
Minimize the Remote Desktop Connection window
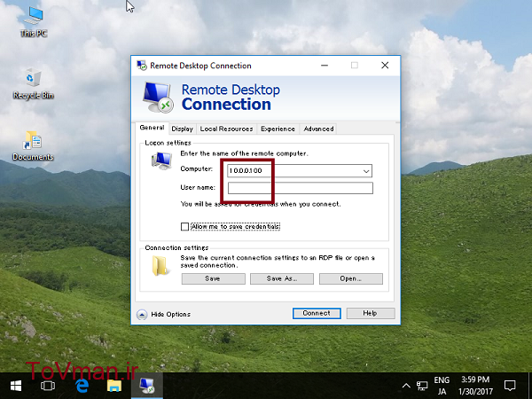(x=325, y=65)
